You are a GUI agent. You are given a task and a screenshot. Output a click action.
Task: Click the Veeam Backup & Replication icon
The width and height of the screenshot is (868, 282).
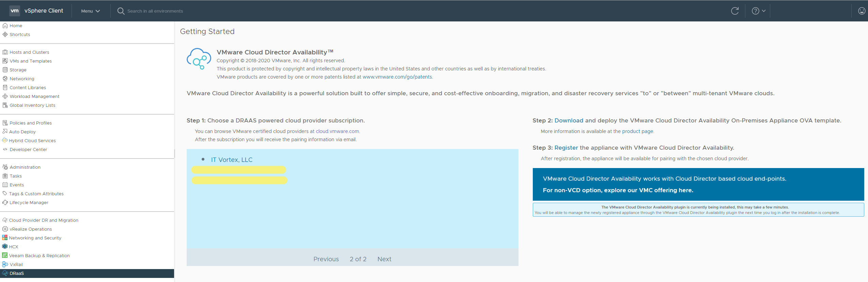5,255
